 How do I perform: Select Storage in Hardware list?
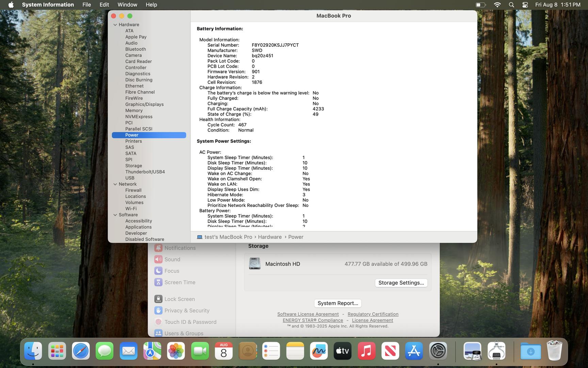[x=134, y=166]
